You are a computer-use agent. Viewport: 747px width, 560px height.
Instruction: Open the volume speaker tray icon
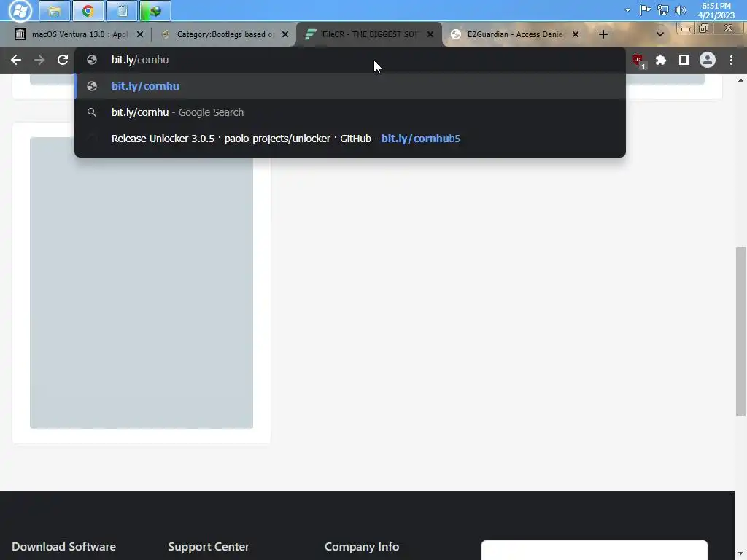[681, 10]
